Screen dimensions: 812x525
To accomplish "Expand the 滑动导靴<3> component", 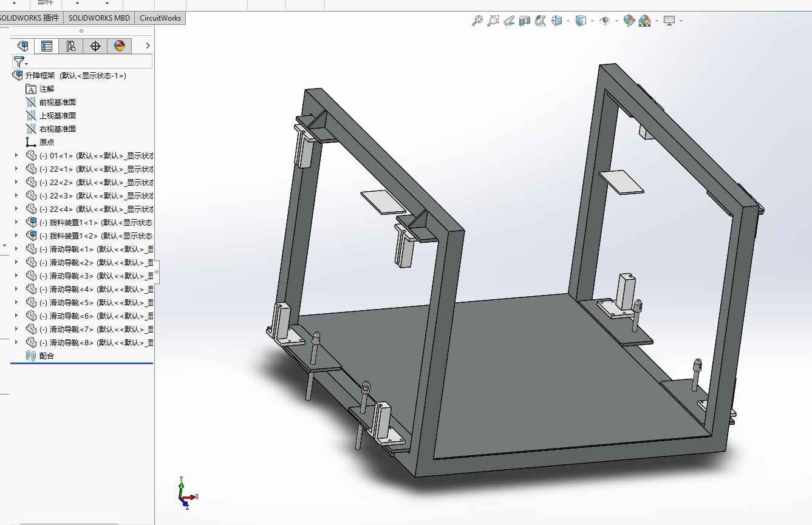I will (16, 276).
